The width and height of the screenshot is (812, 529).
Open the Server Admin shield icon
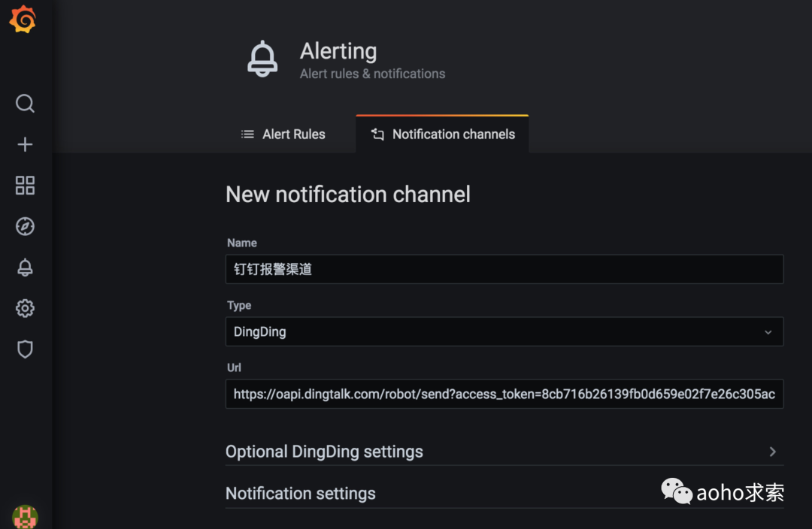point(25,349)
